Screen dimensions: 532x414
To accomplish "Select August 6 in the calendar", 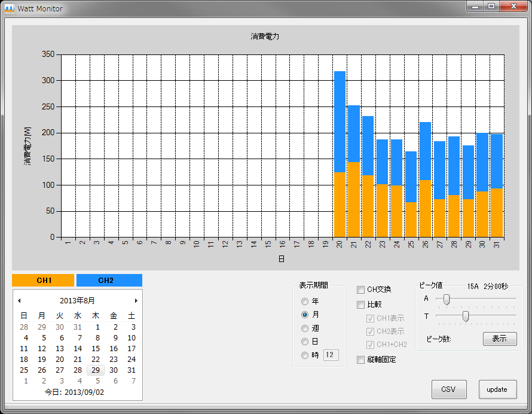I will point(62,338).
